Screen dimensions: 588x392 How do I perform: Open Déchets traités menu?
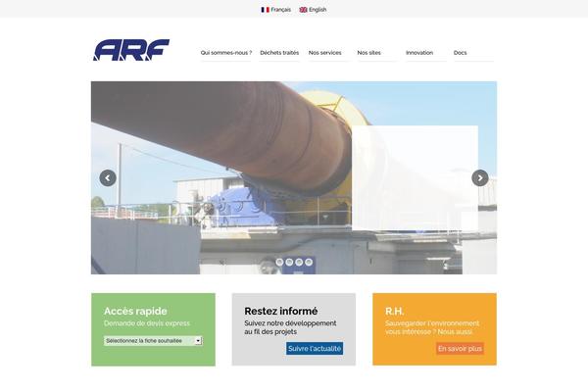click(x=279, y=53)
